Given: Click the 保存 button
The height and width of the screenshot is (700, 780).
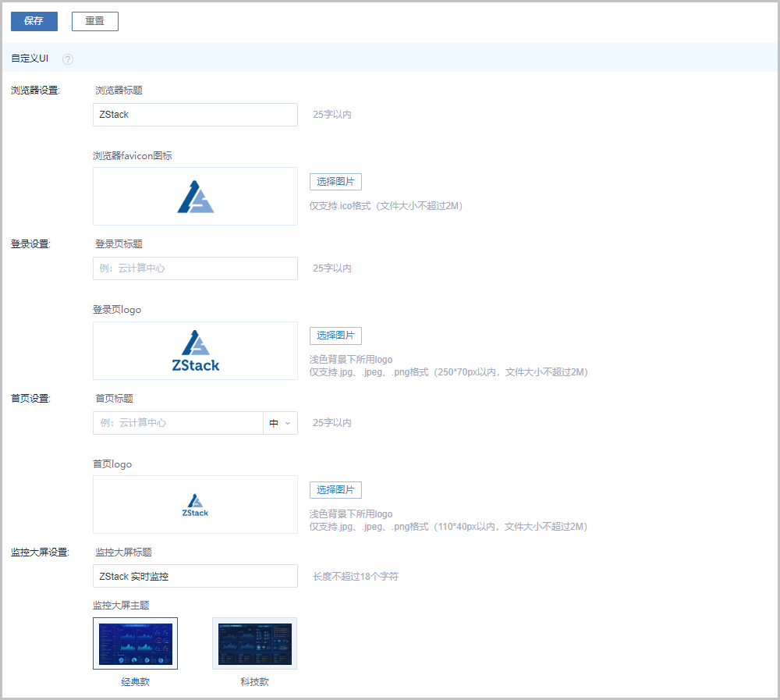Looking at the screenshot, I should [34, 21].
